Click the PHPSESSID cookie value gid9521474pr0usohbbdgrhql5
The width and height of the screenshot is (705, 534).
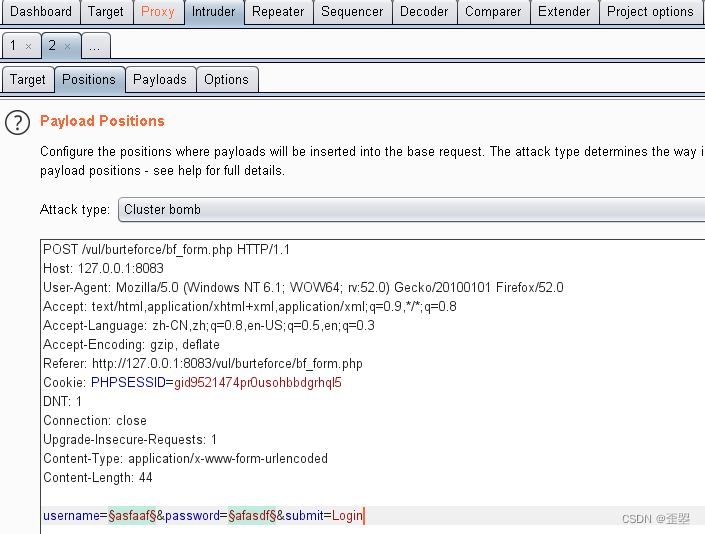click(x=258, y=383)
